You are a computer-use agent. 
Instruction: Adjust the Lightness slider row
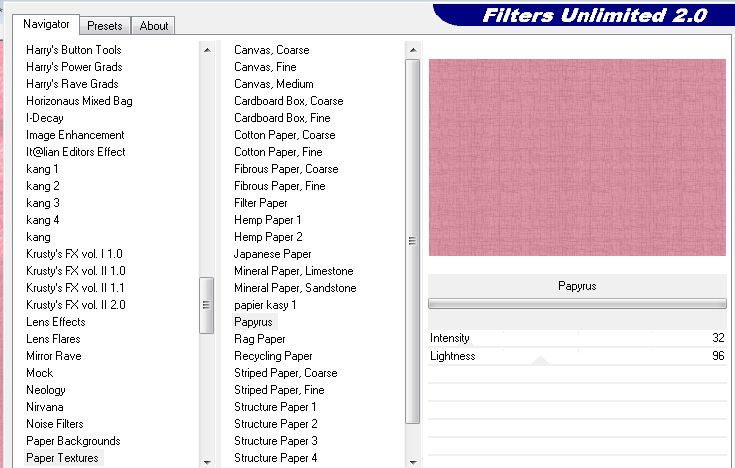[x=577, y=356]
